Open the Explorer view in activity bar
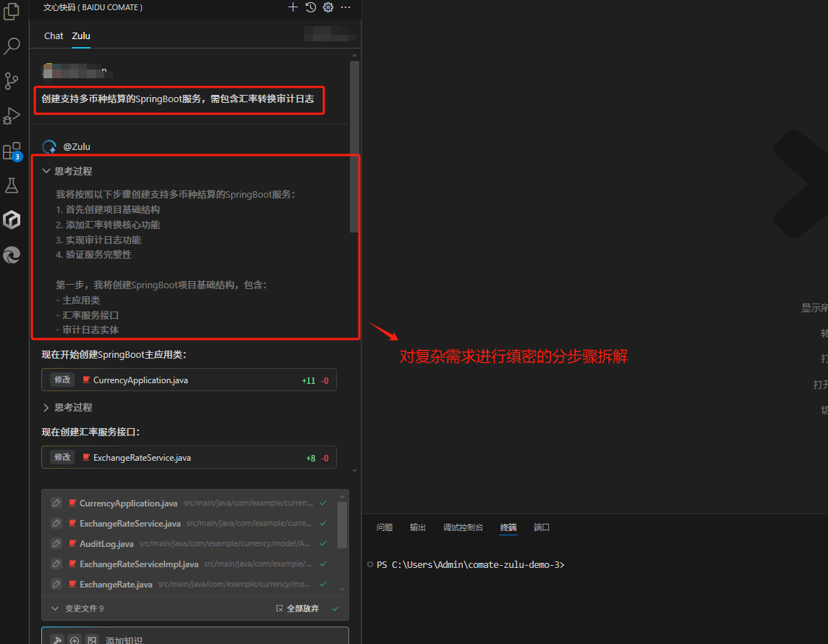This screenshot has height=644, width=828. pyautogui.click(x=12, y=11)
